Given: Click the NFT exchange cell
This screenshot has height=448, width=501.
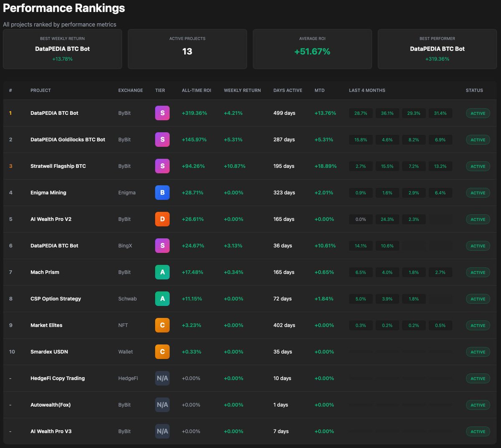Looking at the screenshot, I should coord(123,325).
